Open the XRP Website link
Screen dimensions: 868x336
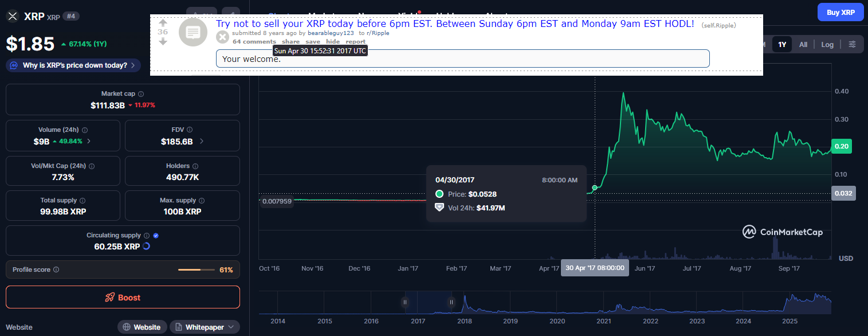142,327
